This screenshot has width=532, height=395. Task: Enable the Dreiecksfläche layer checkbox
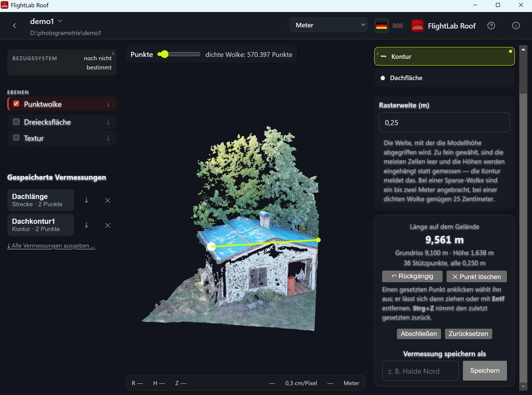point(16,122)
